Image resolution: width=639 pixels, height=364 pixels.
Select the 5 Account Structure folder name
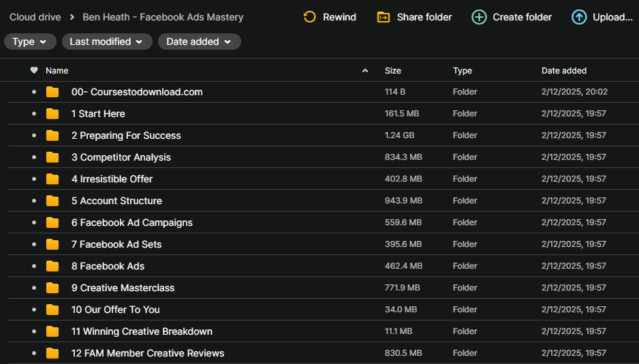click(x=116, y=201)
